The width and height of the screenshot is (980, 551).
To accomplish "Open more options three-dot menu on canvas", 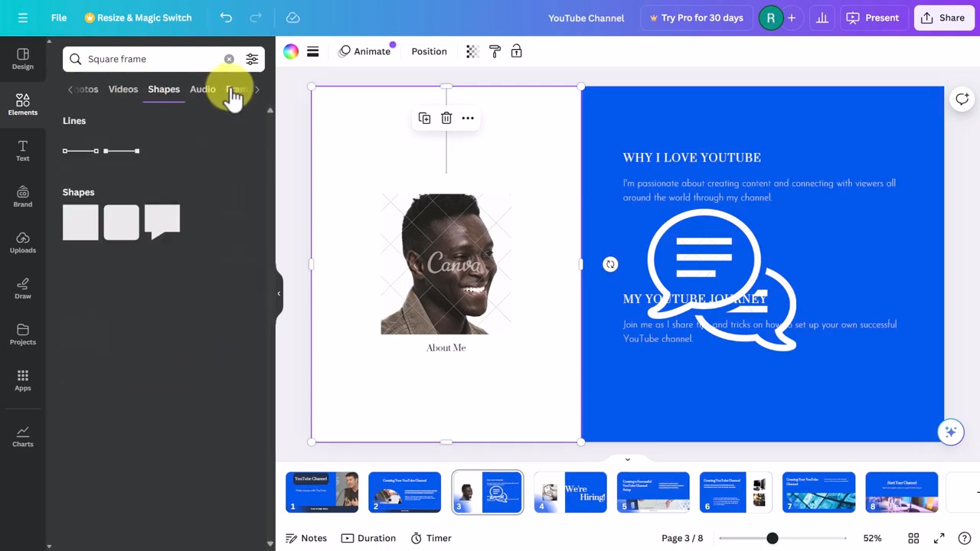I will (468, 118).
